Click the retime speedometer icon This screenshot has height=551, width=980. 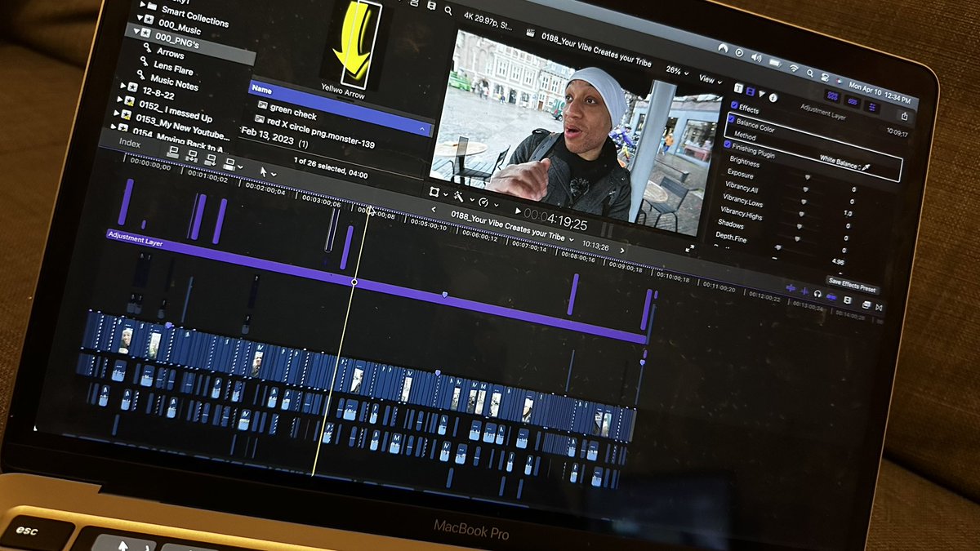pos(483,202)
